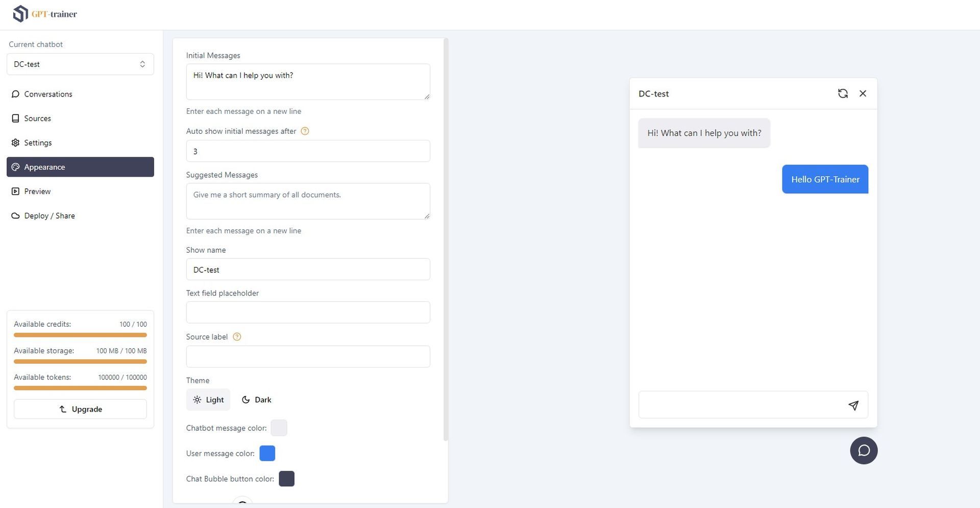This screenshot has height=508, width=980.
Task: Click the Show name input field
Action: [x=308, y=269]
